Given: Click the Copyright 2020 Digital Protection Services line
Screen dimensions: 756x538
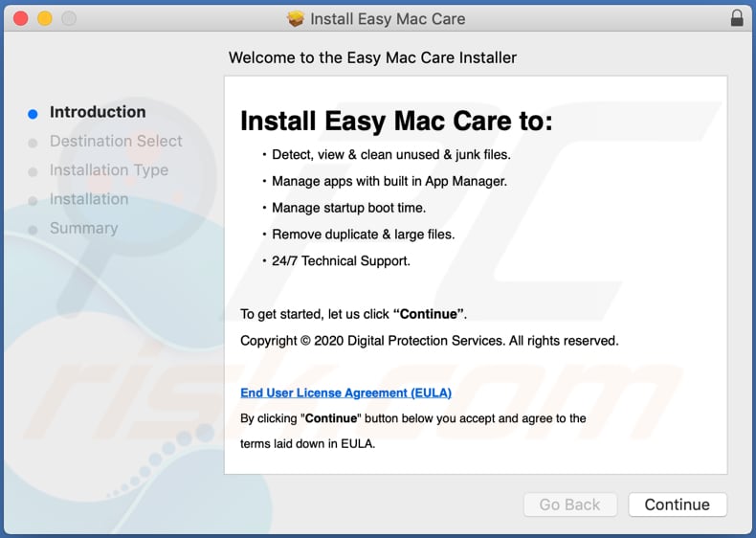Looking at the screenshot, I should [429, 341].
